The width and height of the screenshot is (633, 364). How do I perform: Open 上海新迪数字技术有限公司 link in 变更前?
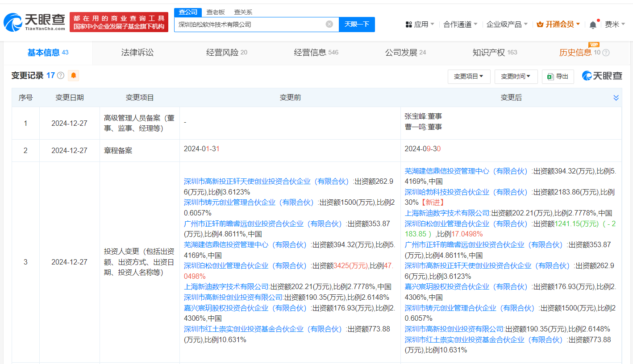click(x=226, y=286)
